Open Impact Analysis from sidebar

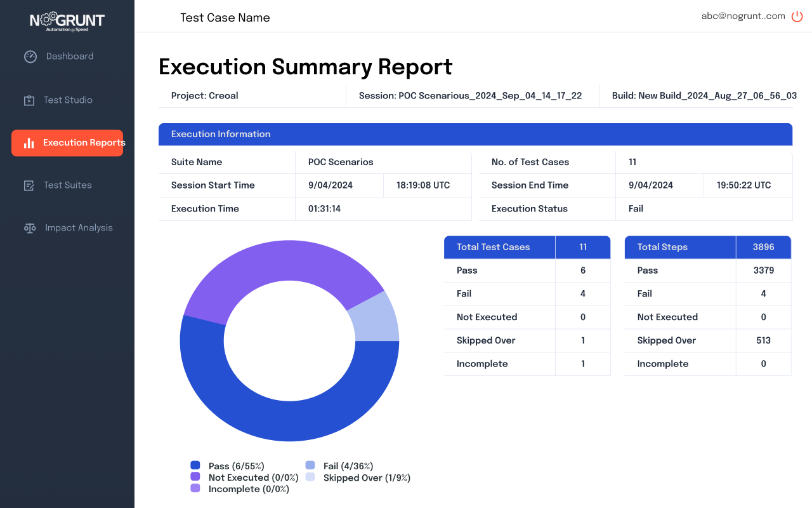click(x=79, y=228)
